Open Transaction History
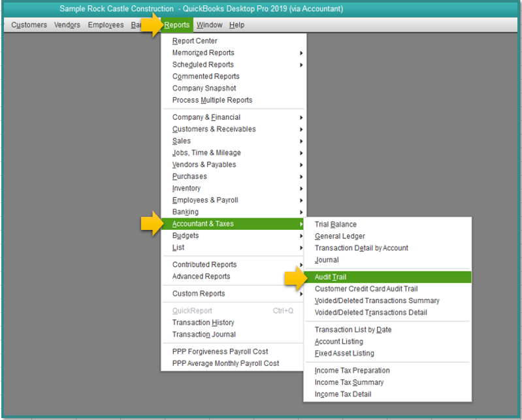Image resolution: width=522 pixels, height=420 pixels. click(x=233, y=323)
